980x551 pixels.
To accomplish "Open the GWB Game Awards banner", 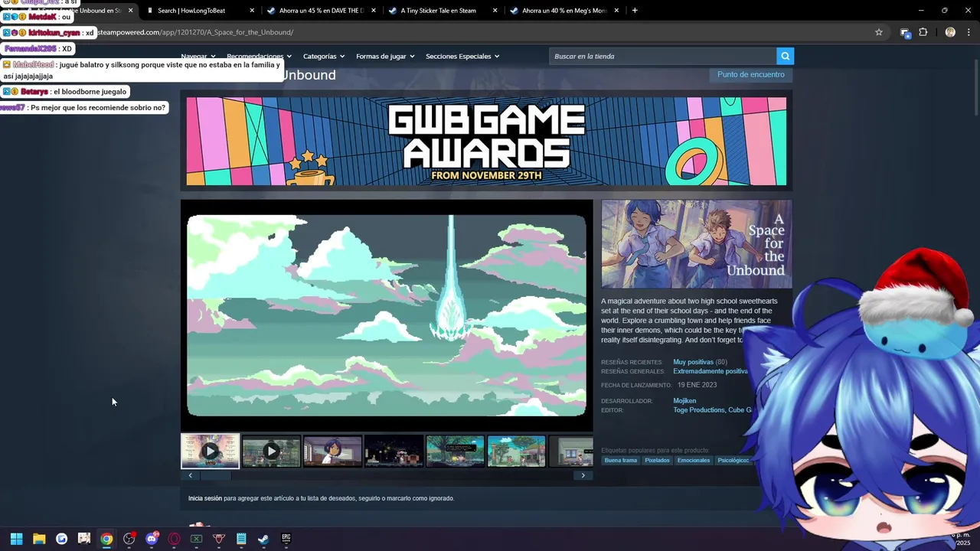I will 486,141.
